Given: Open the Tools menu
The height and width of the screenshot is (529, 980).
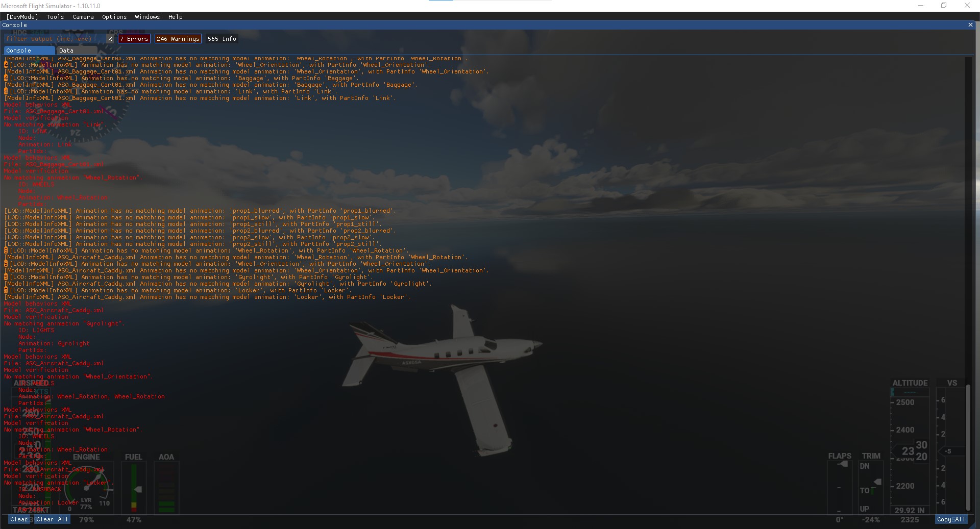Looking at the screenshot, I should [x=55, y=17].
